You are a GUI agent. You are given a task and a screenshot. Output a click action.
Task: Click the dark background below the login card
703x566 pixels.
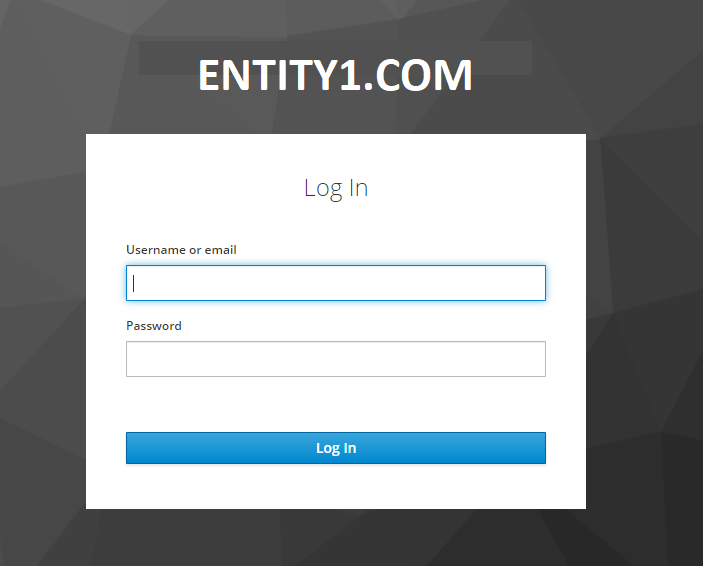(x=336, y=537)
